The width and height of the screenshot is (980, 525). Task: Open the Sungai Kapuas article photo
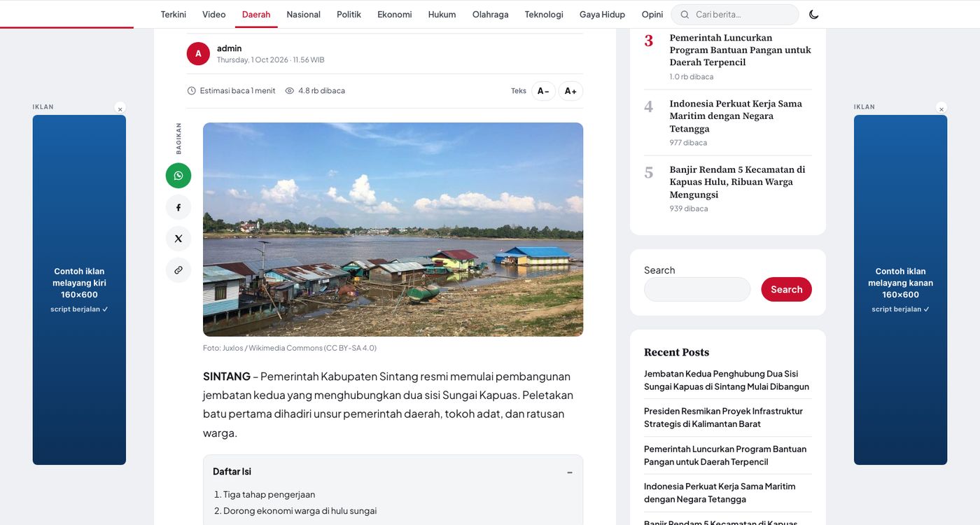[393, 230]
